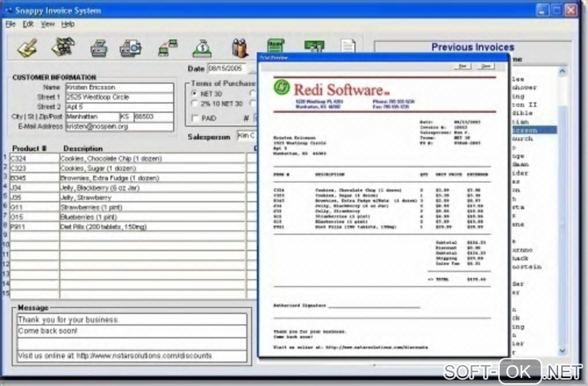This screenshot has width=588, height=386.
Task: Select the 'urch' previous invoice entry
Action: point(522,139)
